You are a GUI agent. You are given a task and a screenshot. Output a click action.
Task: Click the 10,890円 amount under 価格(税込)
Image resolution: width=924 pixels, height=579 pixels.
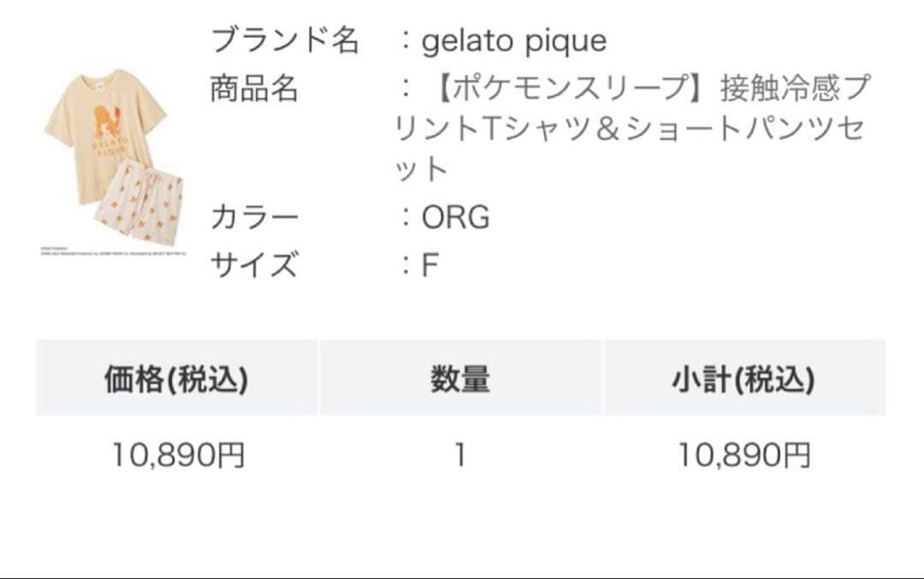click(x=178, y=455)
